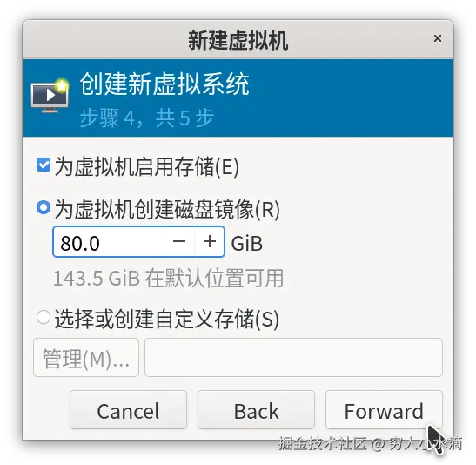
Task: Proceed to next step with Forward
Action: pyautogui.click(x=384, y=410)
